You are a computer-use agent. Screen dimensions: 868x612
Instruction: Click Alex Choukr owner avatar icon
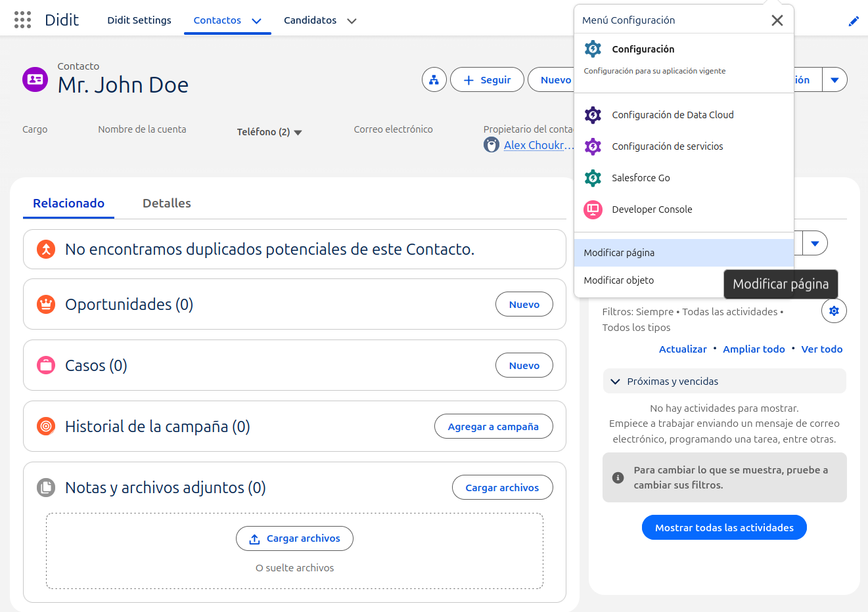(x=491, y=144)
